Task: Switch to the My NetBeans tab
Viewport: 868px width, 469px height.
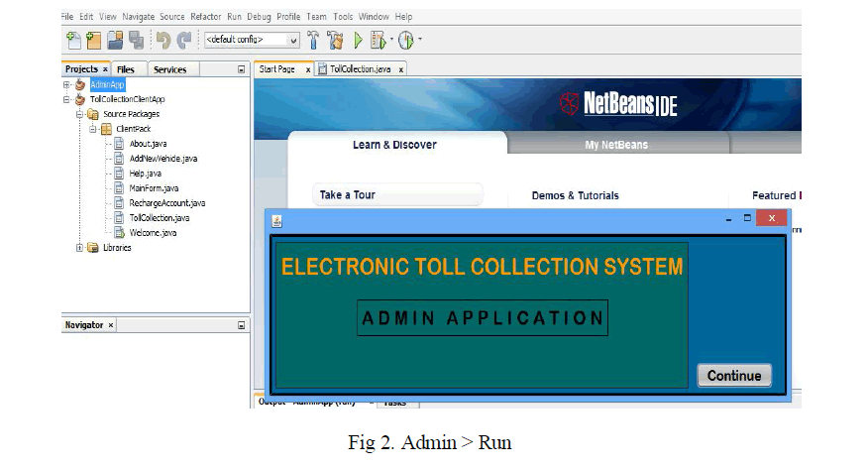Action: click(x=616, y=145)
